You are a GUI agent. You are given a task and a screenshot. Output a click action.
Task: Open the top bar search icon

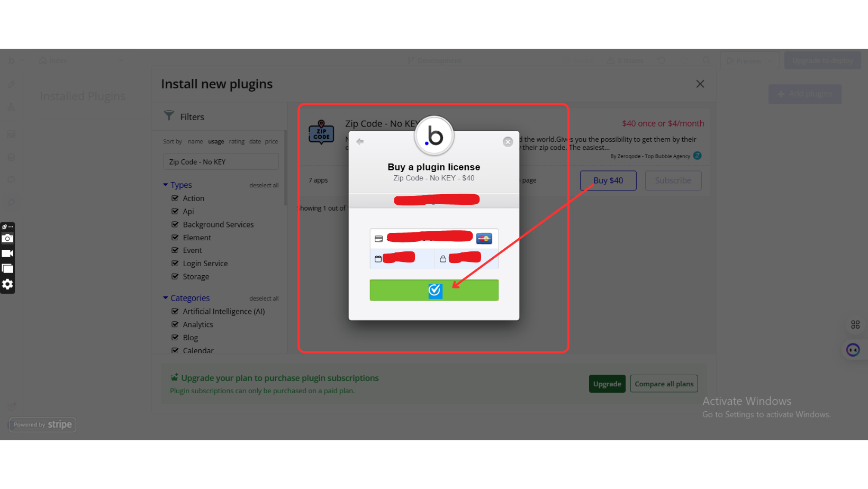[707, 61]
